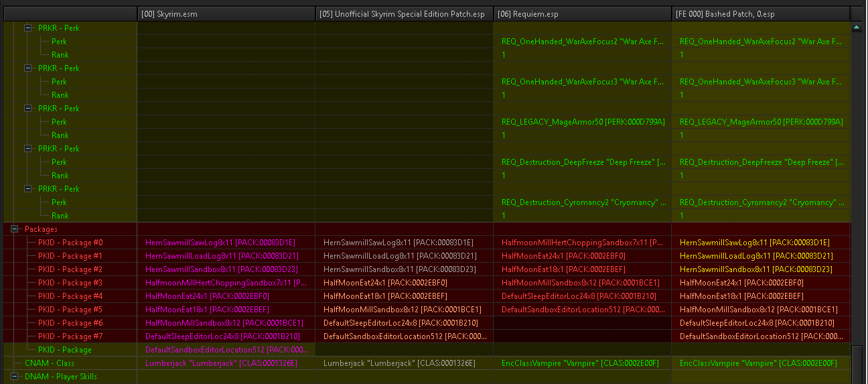
Task: Collapse PRKR group holding REQ_Destruction_Cyromancy2
Action: 28,189
